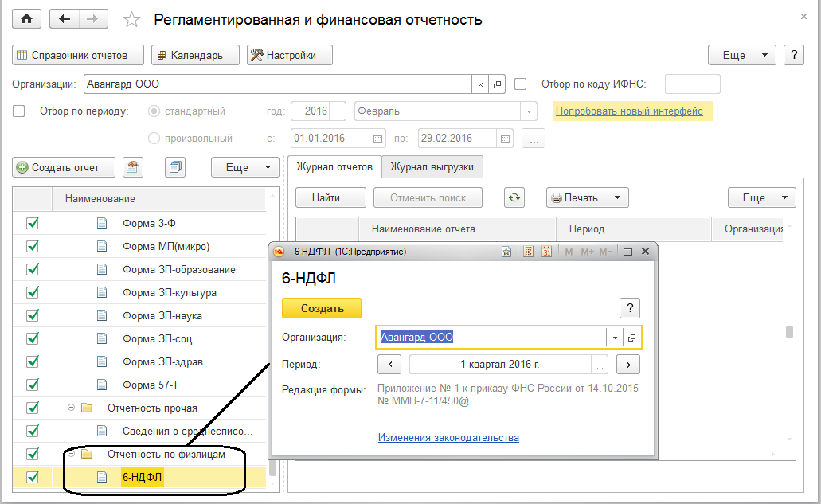Add page to favorites with star

(x=131, y=20)
